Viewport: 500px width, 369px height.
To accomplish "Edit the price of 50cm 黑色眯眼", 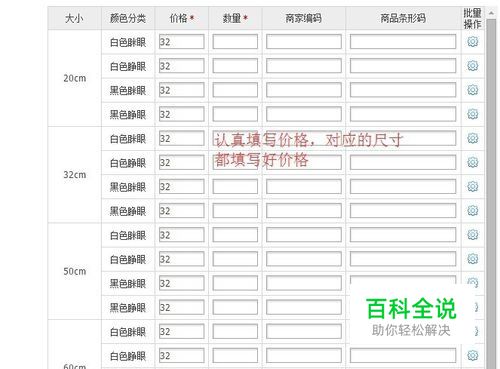I will coord(182,283).
